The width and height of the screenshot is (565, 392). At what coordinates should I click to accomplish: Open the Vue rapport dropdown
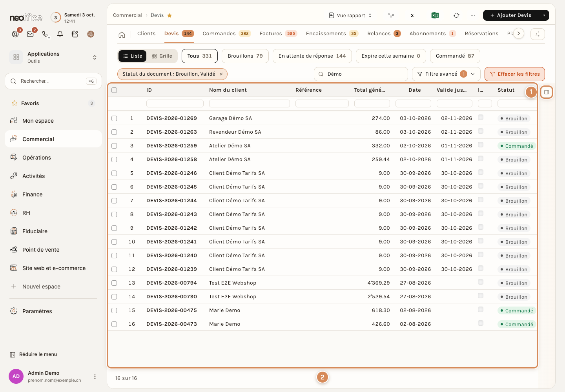point(350,15)
